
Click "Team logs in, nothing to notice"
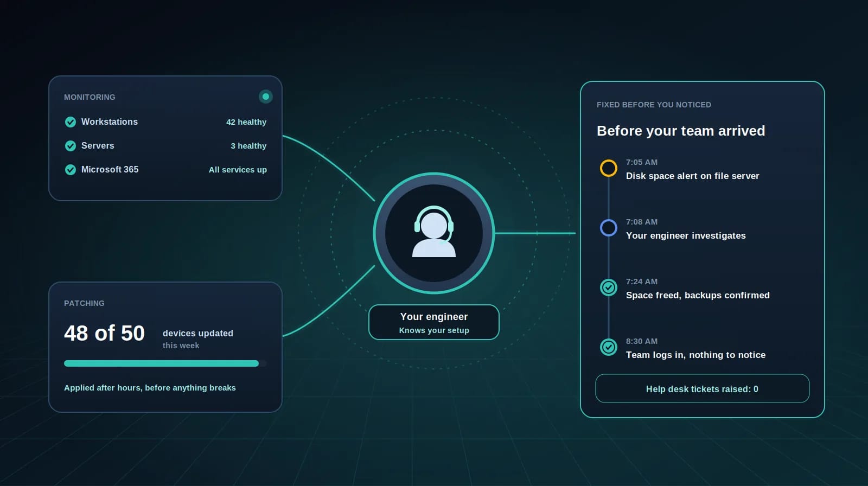pos(696,355)
